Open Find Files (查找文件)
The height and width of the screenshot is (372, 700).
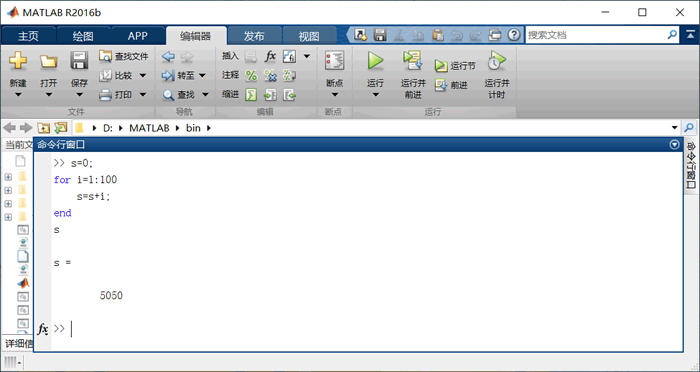pos(124,56)
